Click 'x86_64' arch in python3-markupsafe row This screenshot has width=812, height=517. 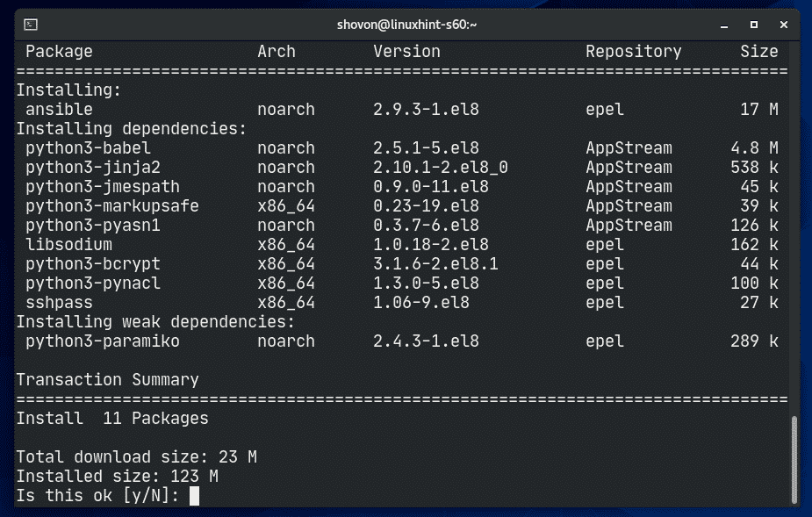(x=286, y=206)
